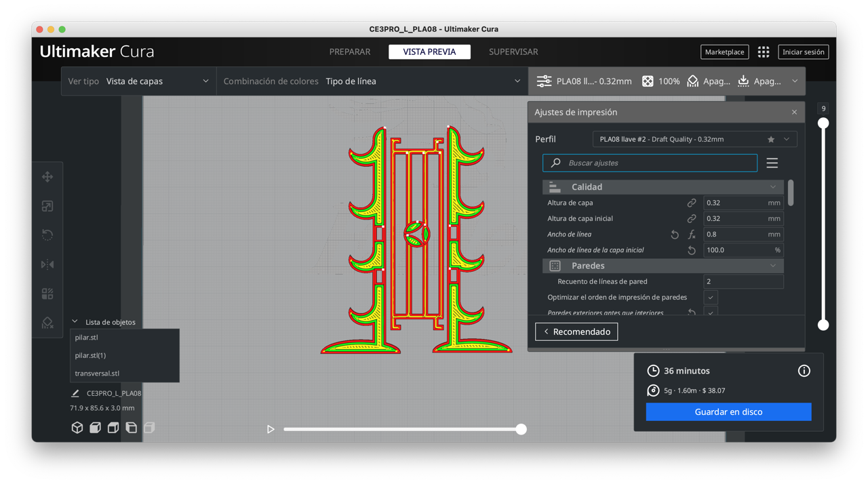Collapse the Lista de objetos list

tap(104, 322)
